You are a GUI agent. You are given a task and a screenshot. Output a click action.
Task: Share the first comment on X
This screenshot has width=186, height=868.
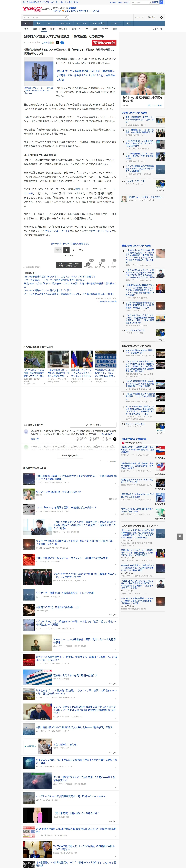114,439
